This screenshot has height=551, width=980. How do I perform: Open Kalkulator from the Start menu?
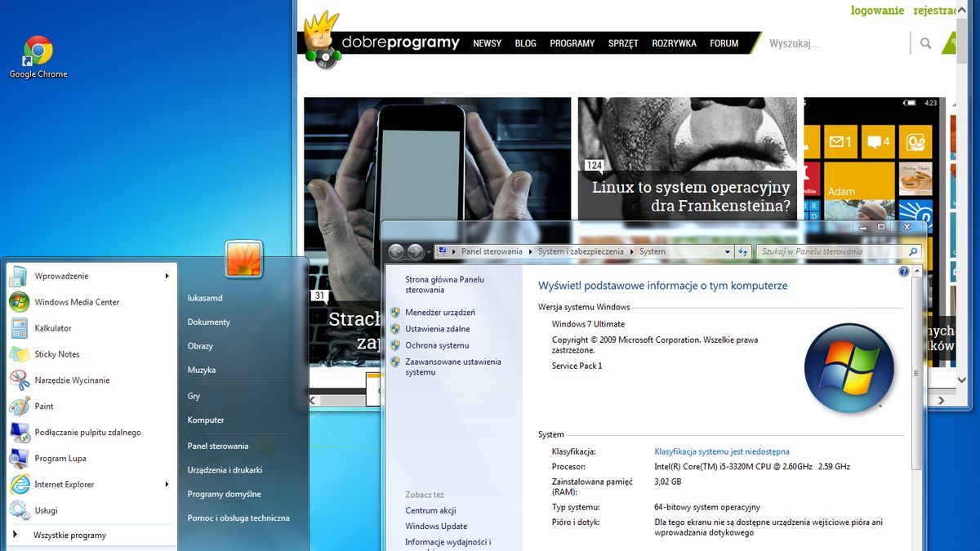tap(52, 328)
